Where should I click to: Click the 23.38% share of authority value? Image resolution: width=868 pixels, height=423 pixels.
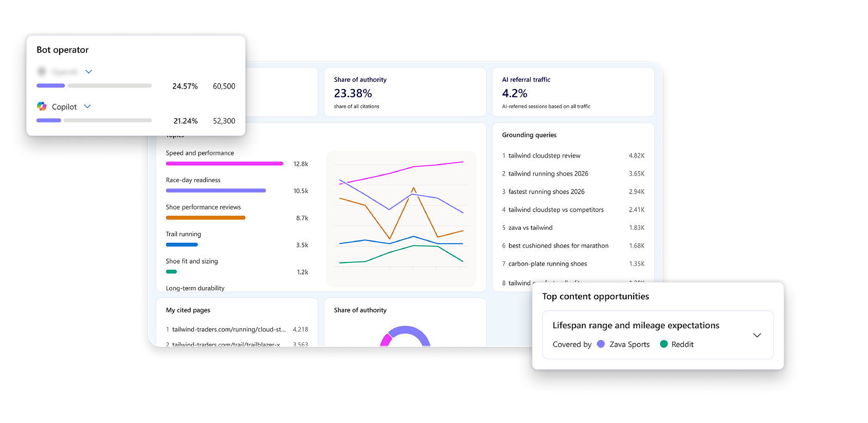(x=353, y=93)
